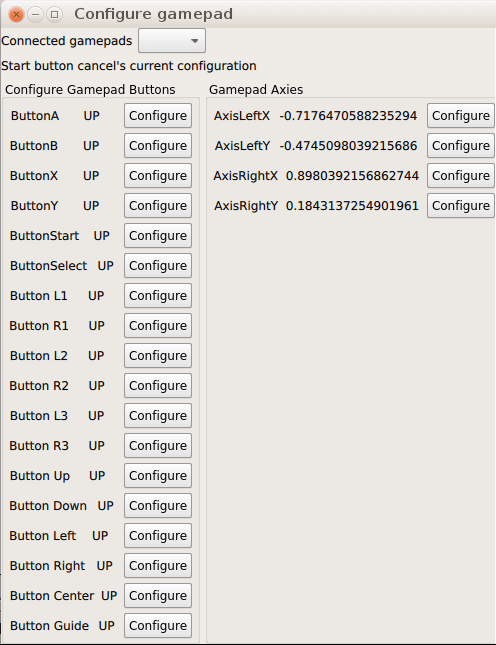Configure the Button R2 trigger
This screenshot has height=645, width=496.
[x=158, y=386]
